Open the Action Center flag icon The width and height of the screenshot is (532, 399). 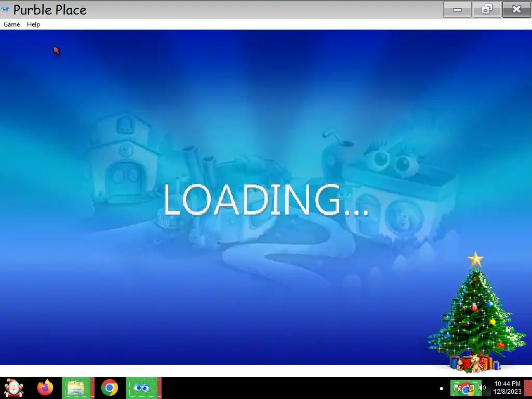click(x=457, y=388)
